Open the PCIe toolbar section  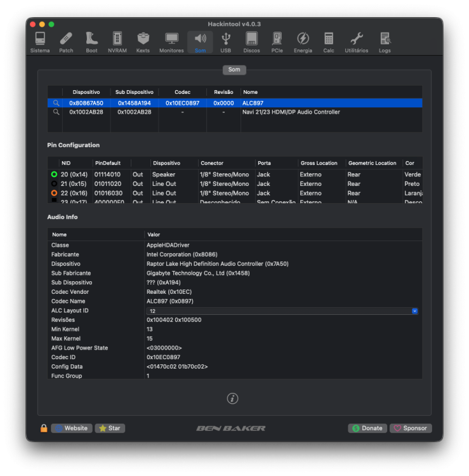(x=277, y=43)
